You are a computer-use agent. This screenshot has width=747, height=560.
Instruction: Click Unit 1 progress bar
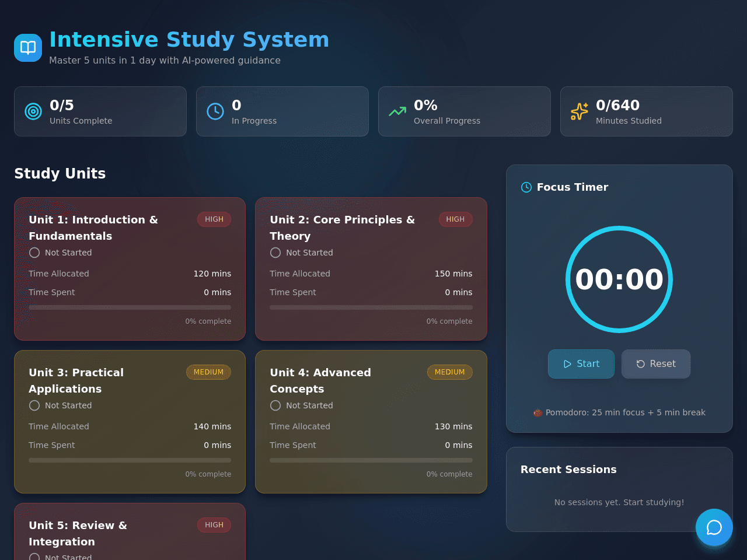(130, 307)
